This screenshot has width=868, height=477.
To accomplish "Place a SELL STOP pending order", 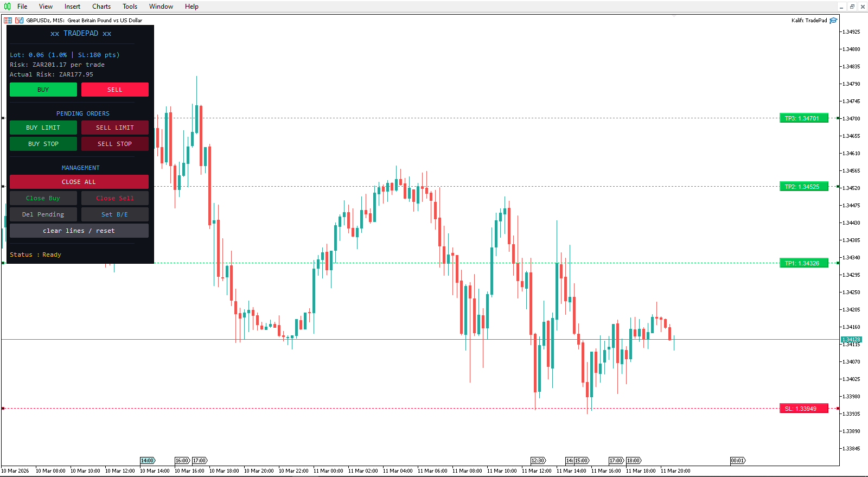I will (x=114, y=144).
